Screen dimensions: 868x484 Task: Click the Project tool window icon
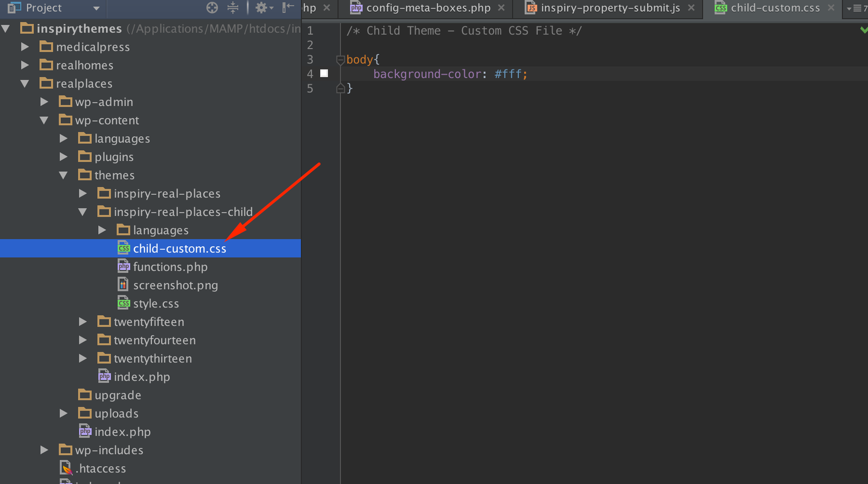(14, 8)
